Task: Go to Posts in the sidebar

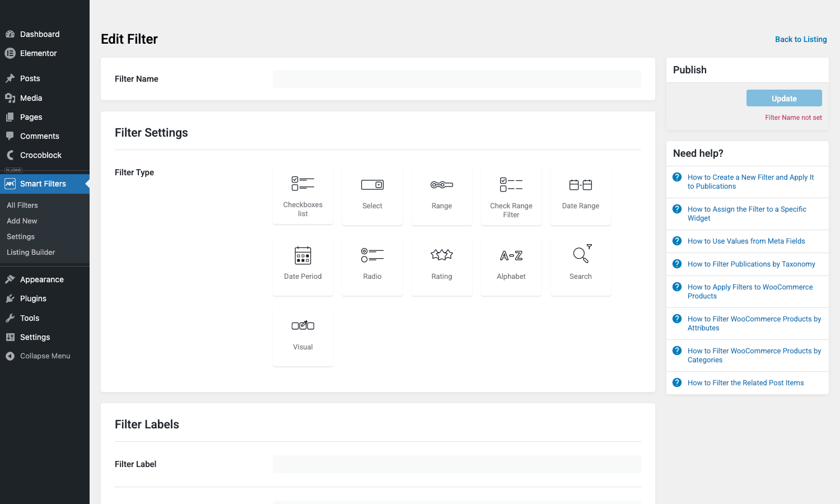Action: tap(45, 78)
